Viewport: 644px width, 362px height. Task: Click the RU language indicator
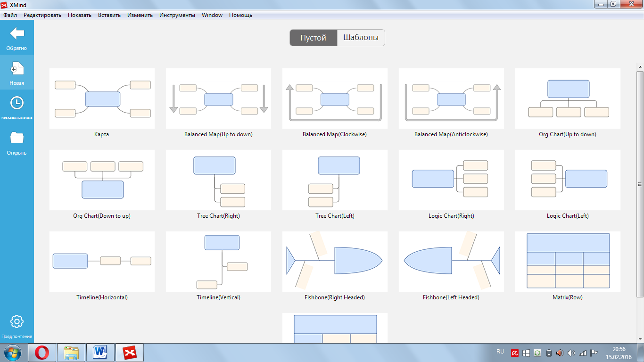click(500, 352)
